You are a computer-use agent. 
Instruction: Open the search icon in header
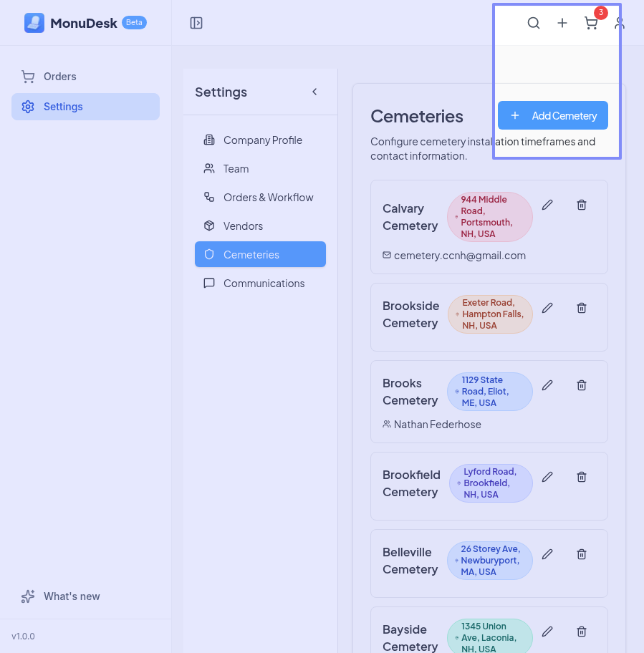point(534,23)
